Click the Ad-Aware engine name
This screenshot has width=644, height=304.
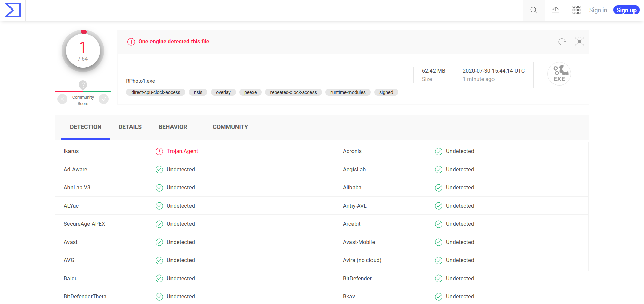click(x=76, y=170)
